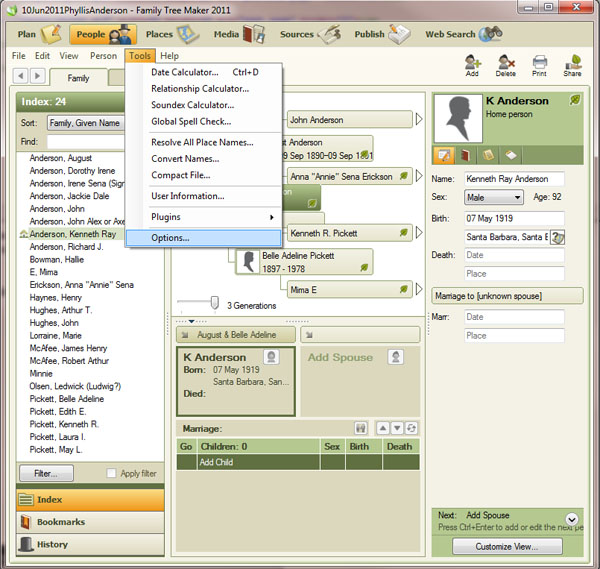Select Options in the Tools menu

click(x=204, y=238)
